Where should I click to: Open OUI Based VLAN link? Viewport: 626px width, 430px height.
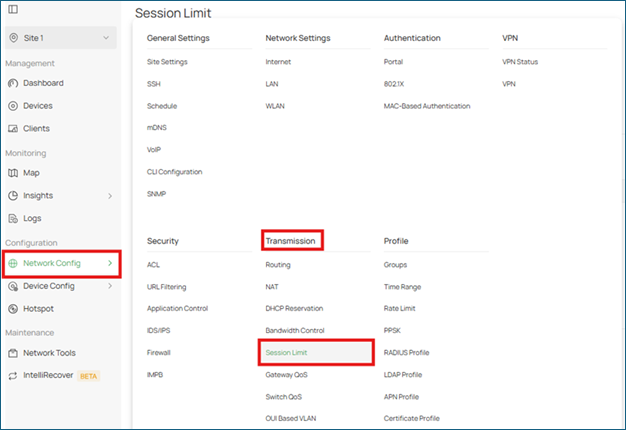(291, 418)
